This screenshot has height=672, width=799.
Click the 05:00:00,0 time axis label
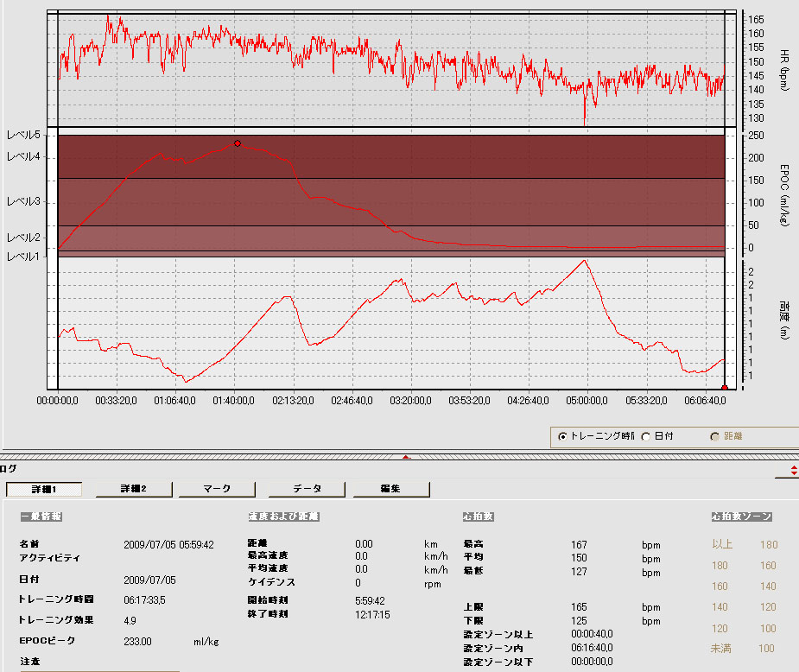pyautogui.click(x=587, y=401)
